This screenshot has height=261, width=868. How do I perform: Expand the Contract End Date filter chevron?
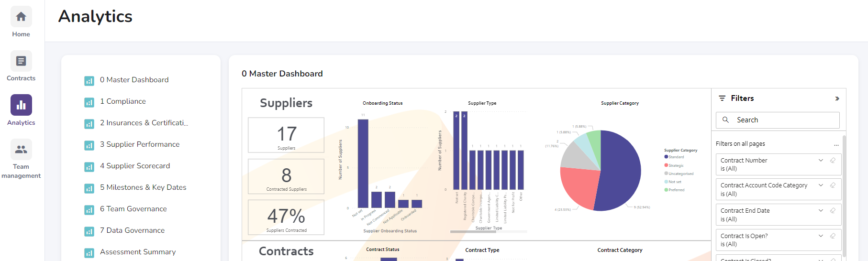pyautogui.click(x=821, y=210)
